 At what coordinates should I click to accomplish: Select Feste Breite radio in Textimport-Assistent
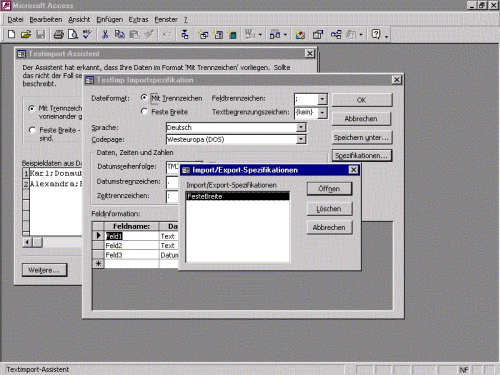click(x=32, y=130)
